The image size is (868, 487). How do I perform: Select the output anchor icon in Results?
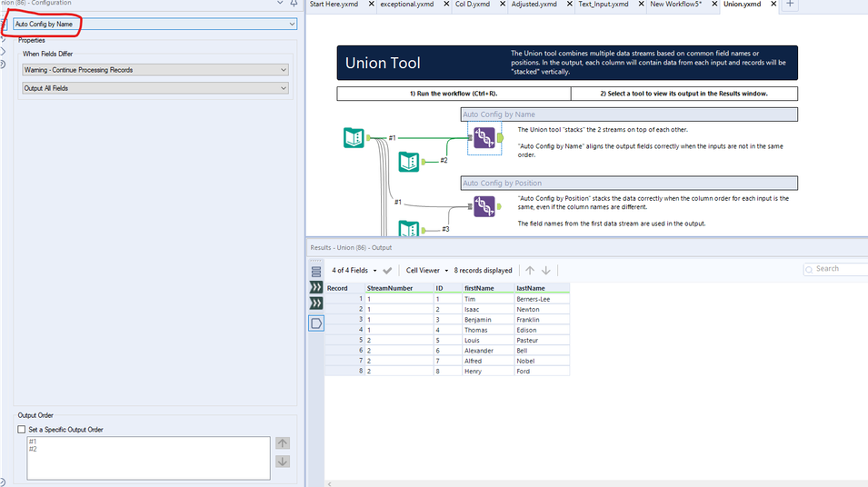[x=316, y=323]
